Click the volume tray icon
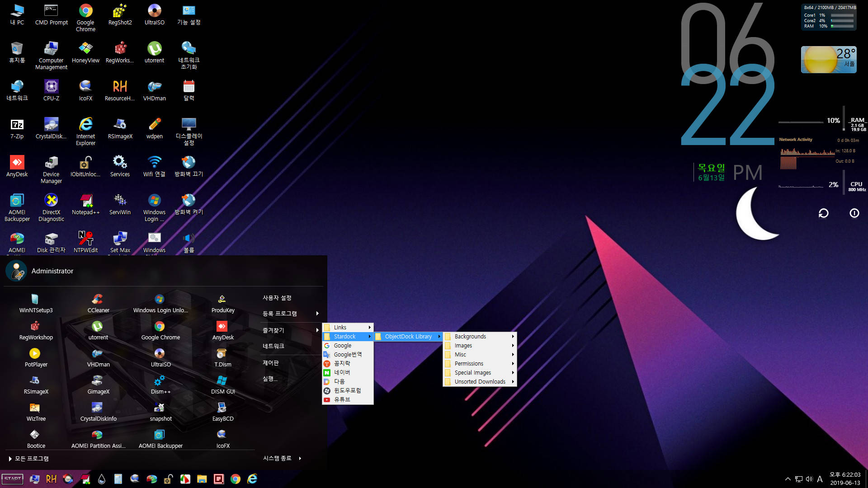868x488 pixels. click(x=809, y=479)
